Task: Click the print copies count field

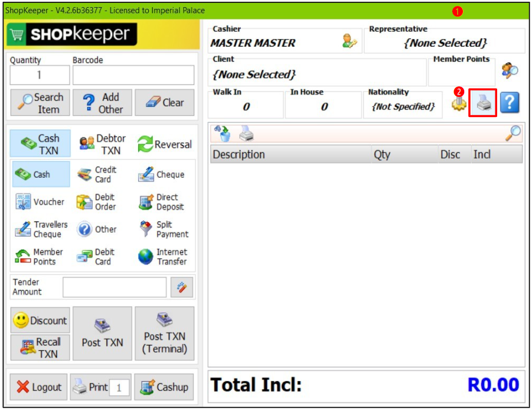Action: coord(119,388)
